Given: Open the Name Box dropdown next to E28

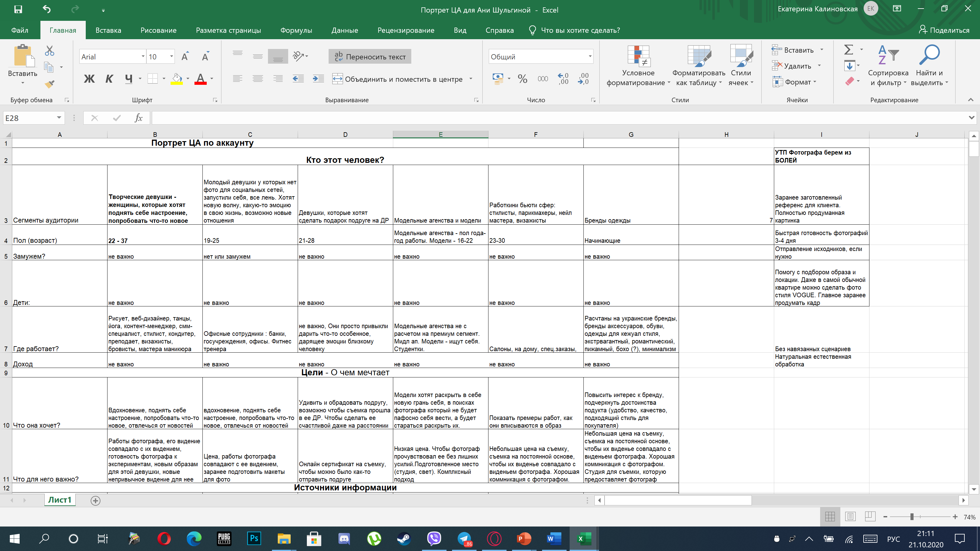Looking at the screenshot, I should 59,118.
